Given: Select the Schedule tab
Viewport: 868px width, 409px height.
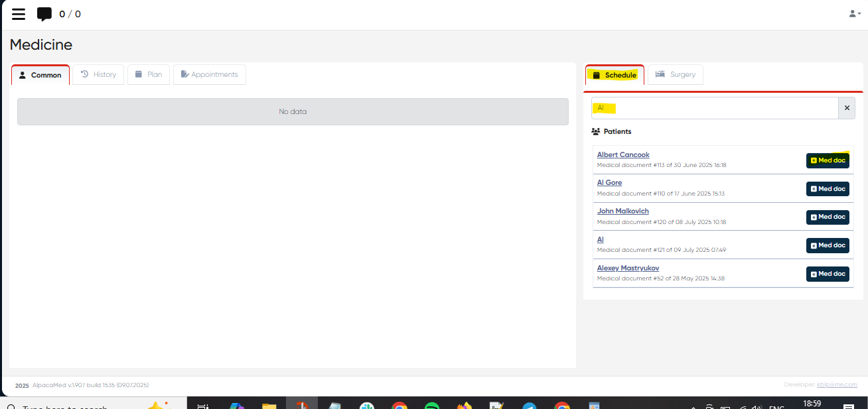Looking at the screenshot, I should coord(615,75).
